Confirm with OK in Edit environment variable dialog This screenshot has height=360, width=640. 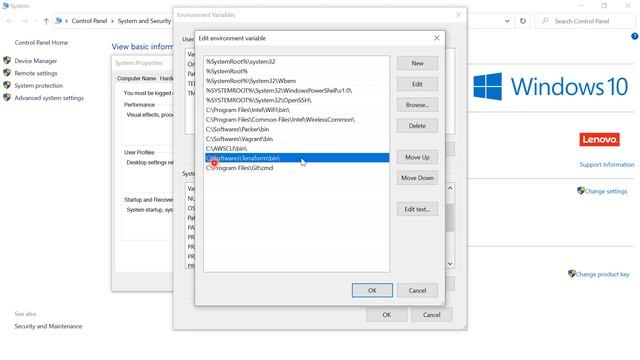tap(372, 291)
